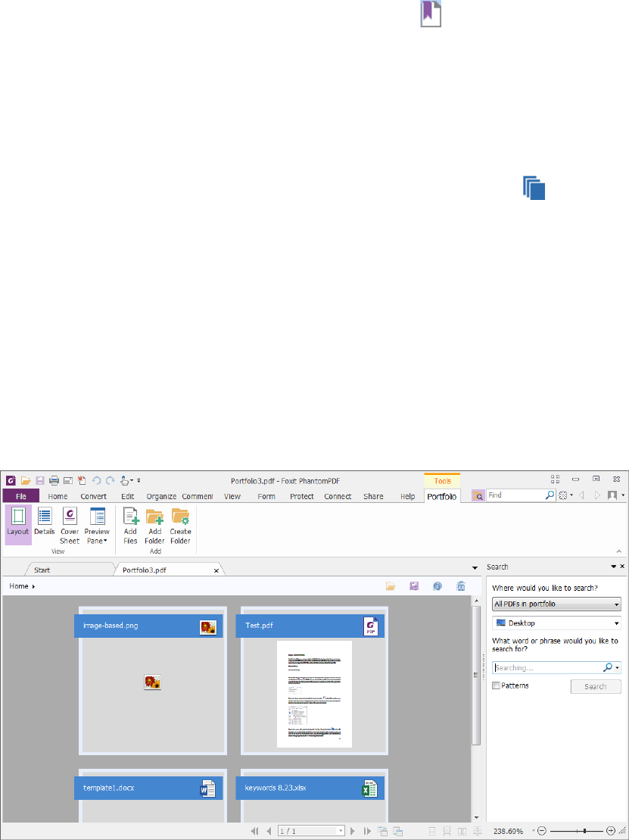Click the folder search icon beside Find
Viewport: 629px width, 840px height.
(x=478, y=496)
